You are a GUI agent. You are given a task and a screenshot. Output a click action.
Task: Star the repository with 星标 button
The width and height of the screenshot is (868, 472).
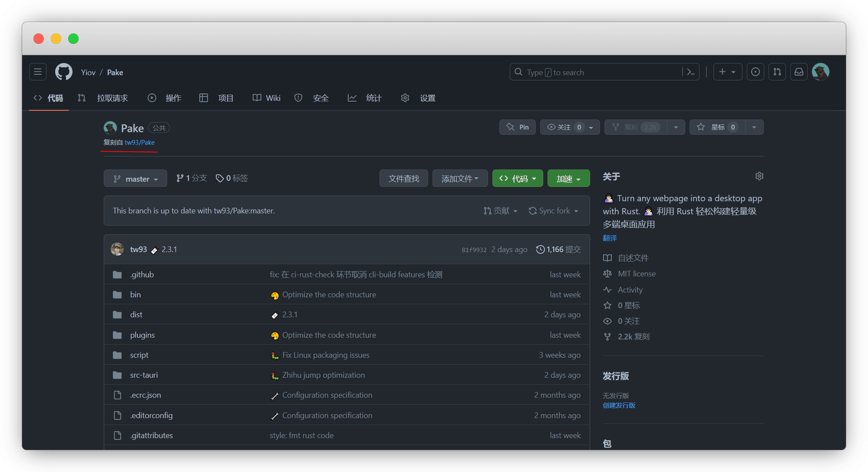[x=717, y=127]
